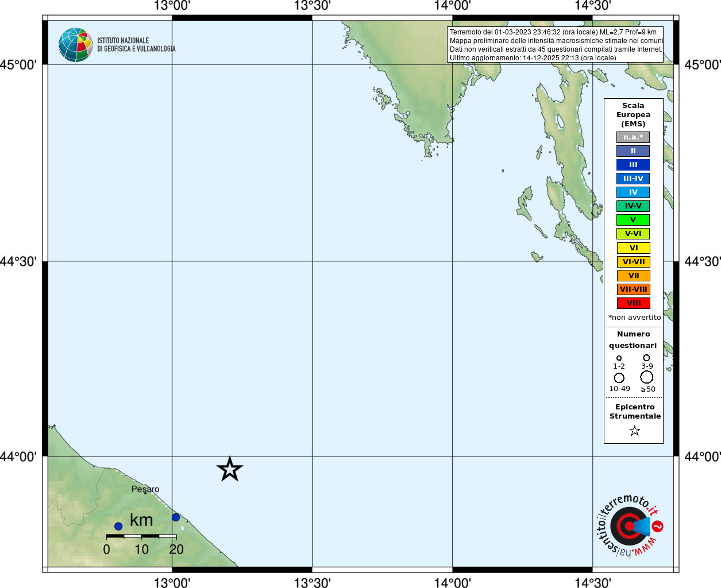Click the '*non avvertito' legend note

tap(635, 318)
